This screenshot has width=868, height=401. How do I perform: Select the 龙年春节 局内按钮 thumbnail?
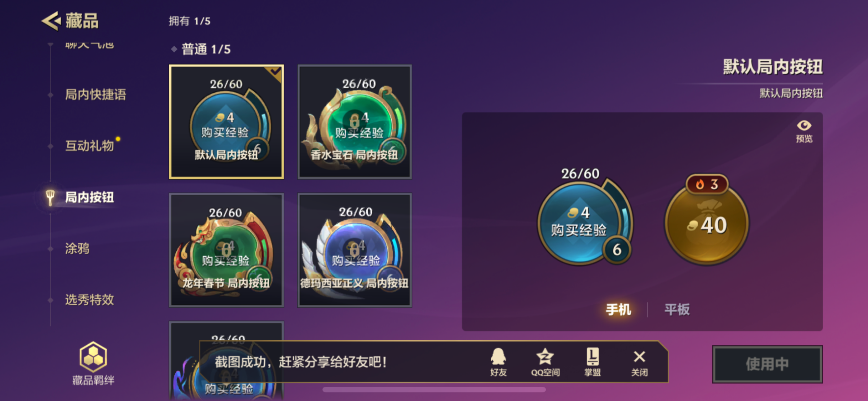[x=226, y=250]
